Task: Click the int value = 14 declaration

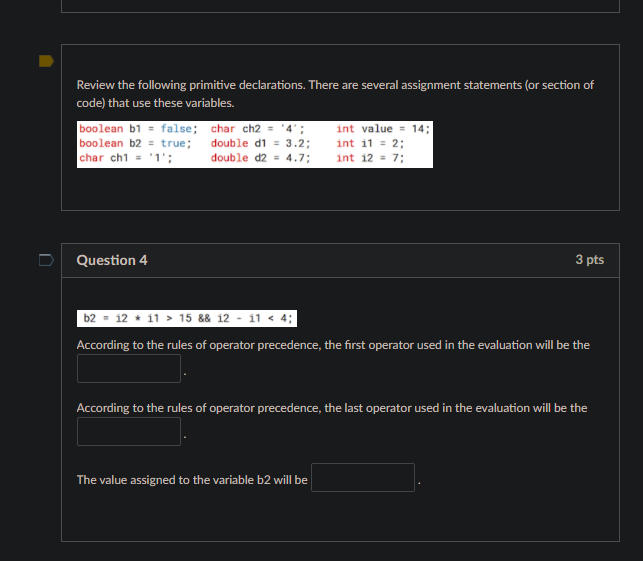Action: coord(383,129)
